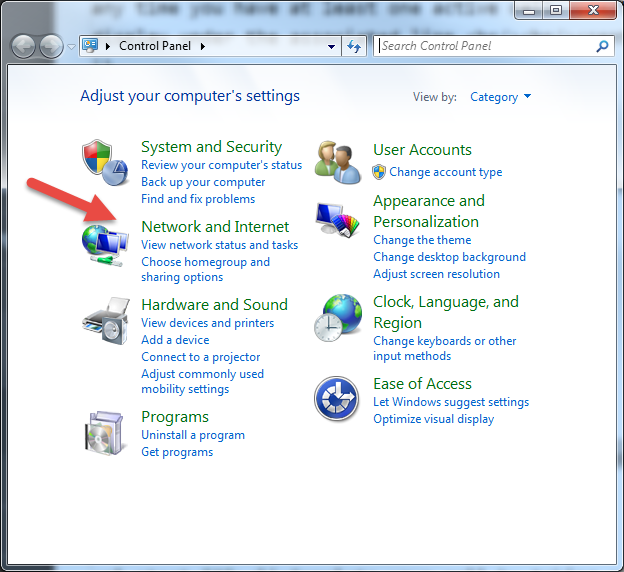Minimize the Control Panel window
Image resolution: width=624 pixels, height=572 pixels.
pyautogui.click(x=528, y=10)
